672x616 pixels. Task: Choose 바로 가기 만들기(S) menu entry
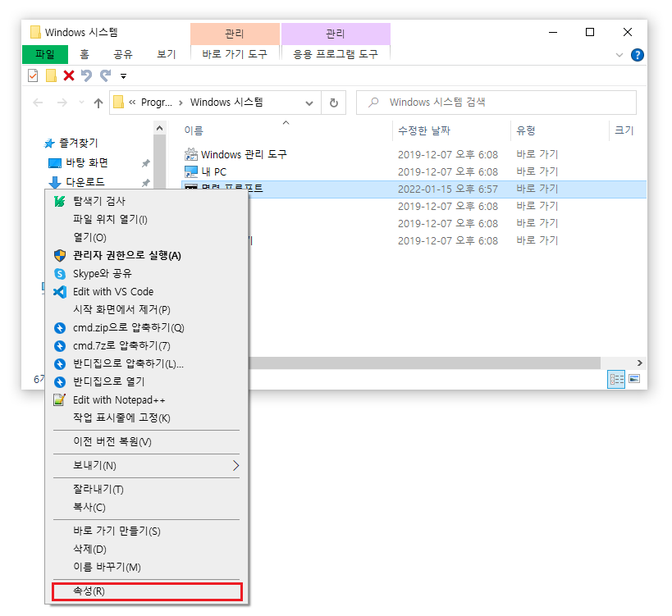pos(147,532)
